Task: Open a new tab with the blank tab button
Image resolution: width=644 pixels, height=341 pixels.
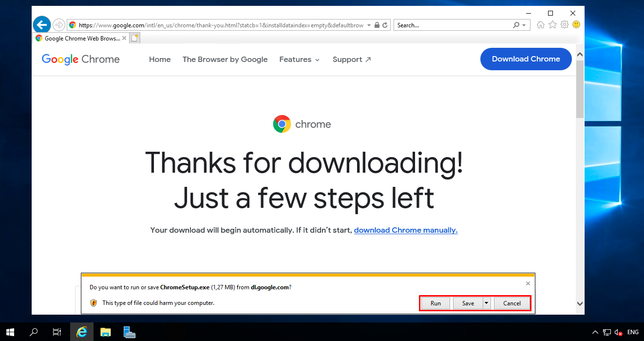Action: 135,38
